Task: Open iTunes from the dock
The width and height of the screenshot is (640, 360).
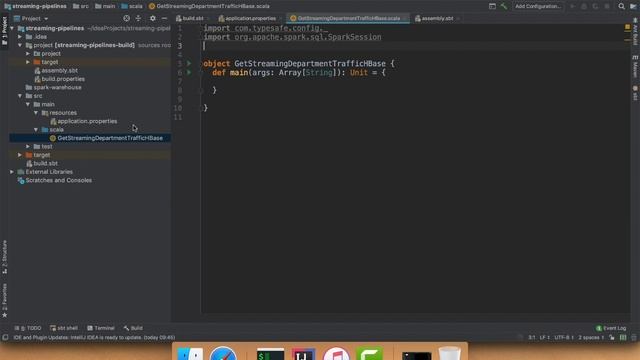Action: 336,354
